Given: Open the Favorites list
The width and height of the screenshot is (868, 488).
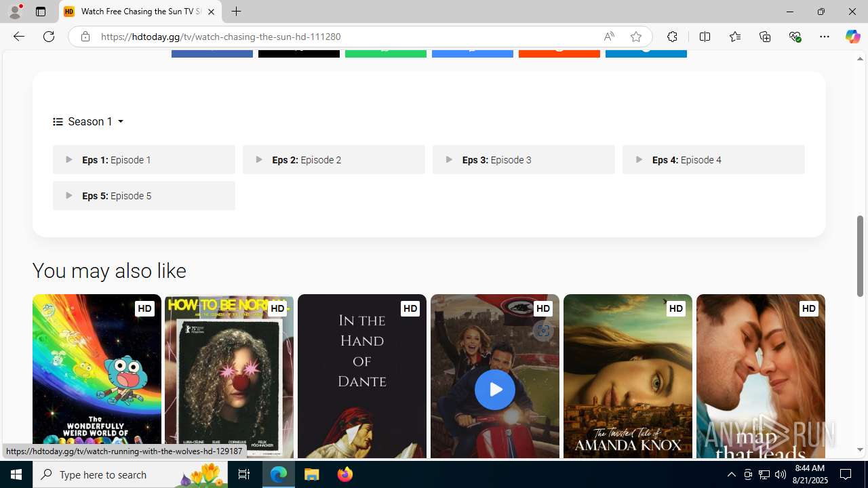Looking at the screenshot, I should coord(734,37).
